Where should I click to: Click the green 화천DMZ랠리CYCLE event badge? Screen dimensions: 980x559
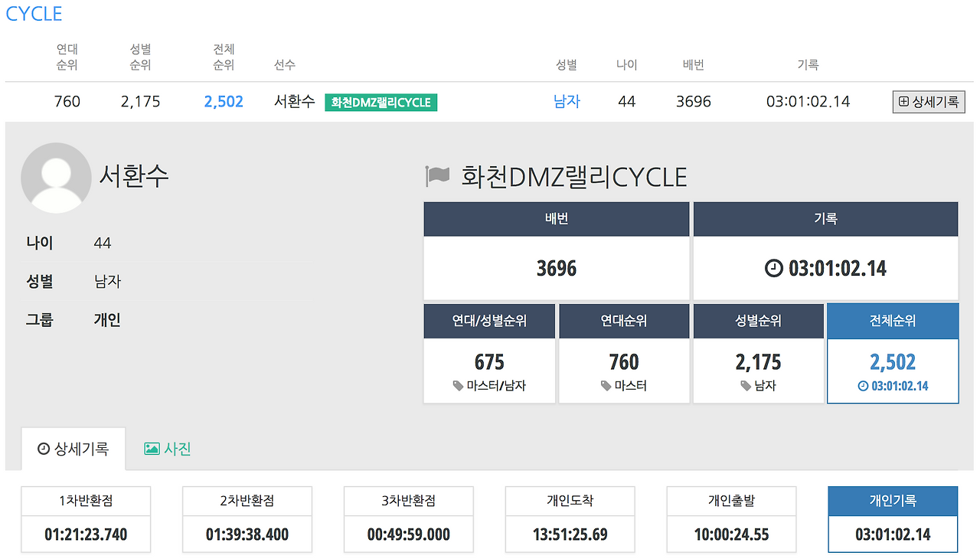pos(381,101)
